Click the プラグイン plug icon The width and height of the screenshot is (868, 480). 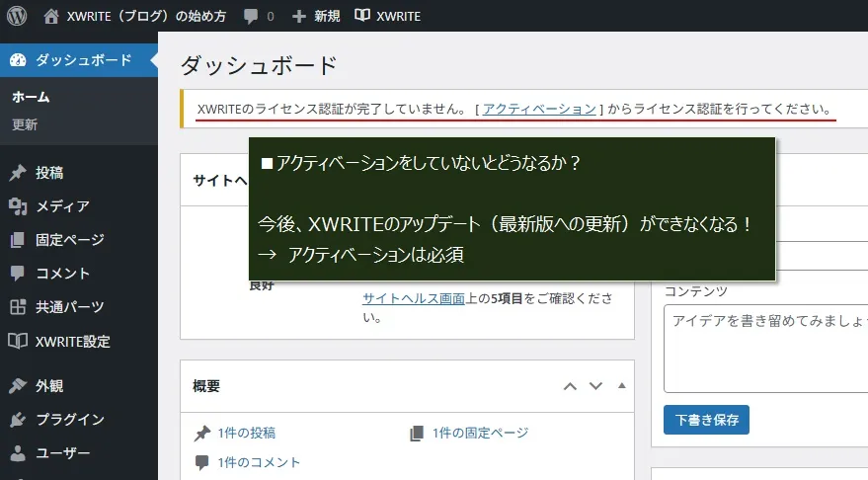[x=18, y=419]
